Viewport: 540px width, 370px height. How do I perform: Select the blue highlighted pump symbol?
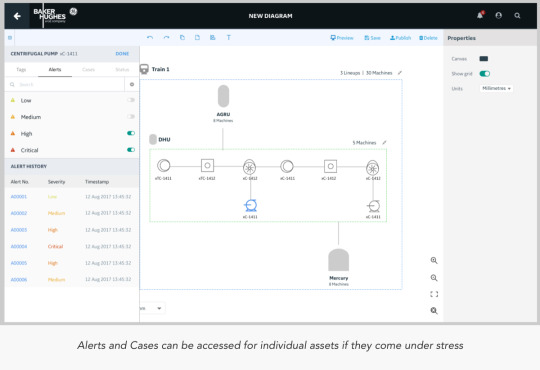(250, 206)
